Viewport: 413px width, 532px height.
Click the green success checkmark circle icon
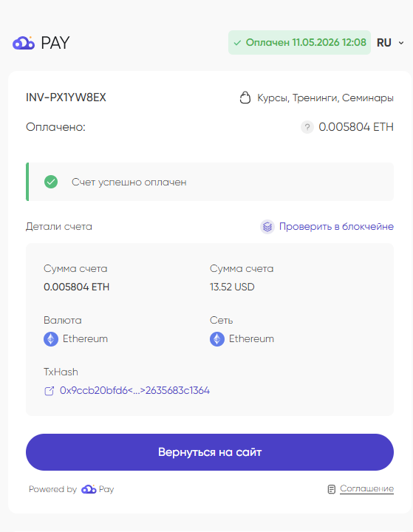pos(51,182)
